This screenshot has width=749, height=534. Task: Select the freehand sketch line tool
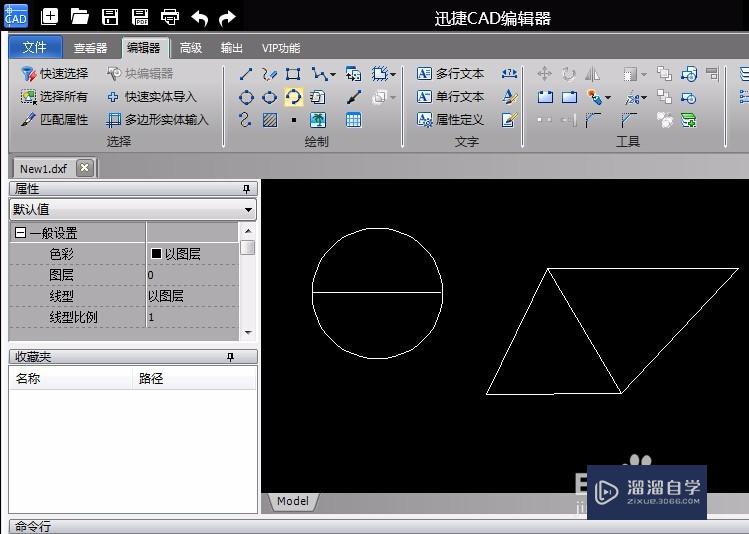(269, 74)
